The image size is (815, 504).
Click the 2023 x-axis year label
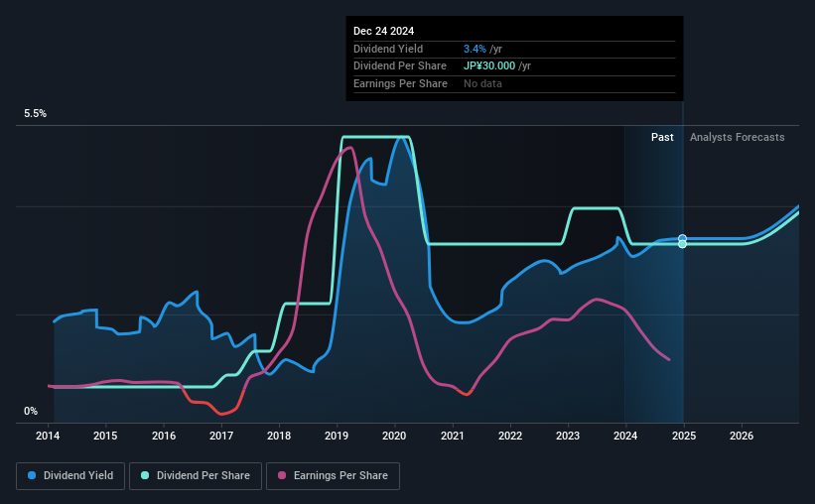tap(568, 436)
